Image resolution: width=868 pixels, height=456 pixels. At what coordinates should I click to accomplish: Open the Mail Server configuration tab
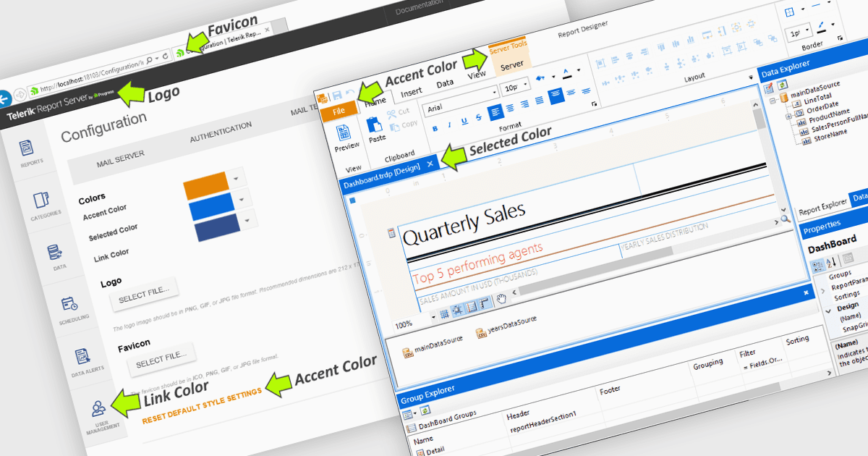click(x=120, y=159)
